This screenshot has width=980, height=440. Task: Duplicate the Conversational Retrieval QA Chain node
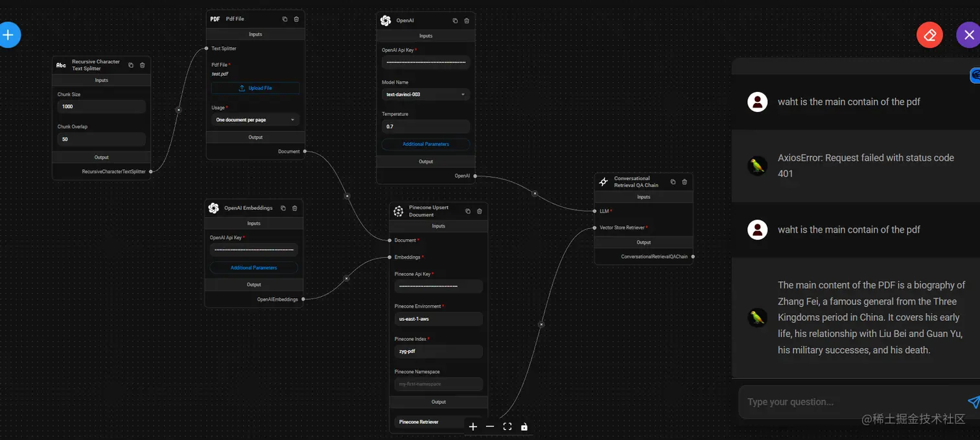point(673,182)
